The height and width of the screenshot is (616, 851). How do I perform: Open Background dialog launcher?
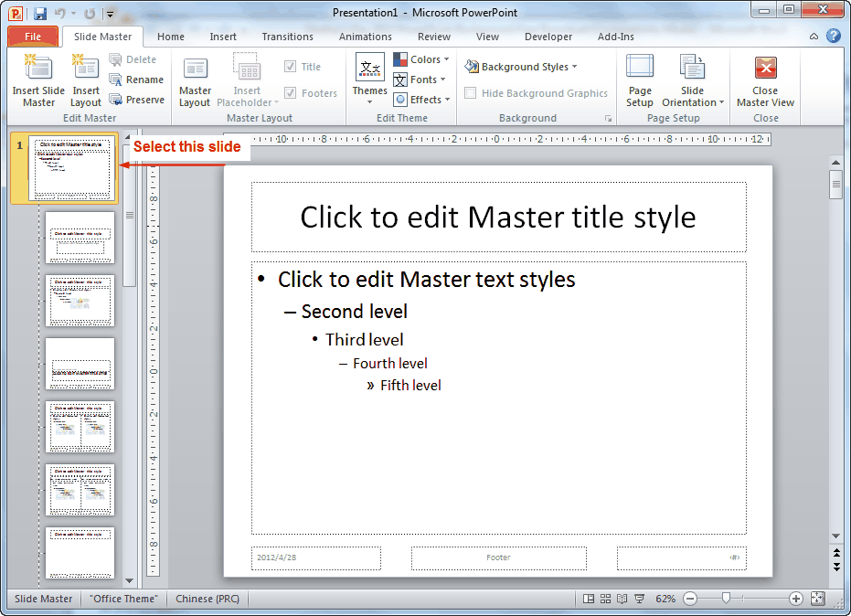tap(609, 118)
